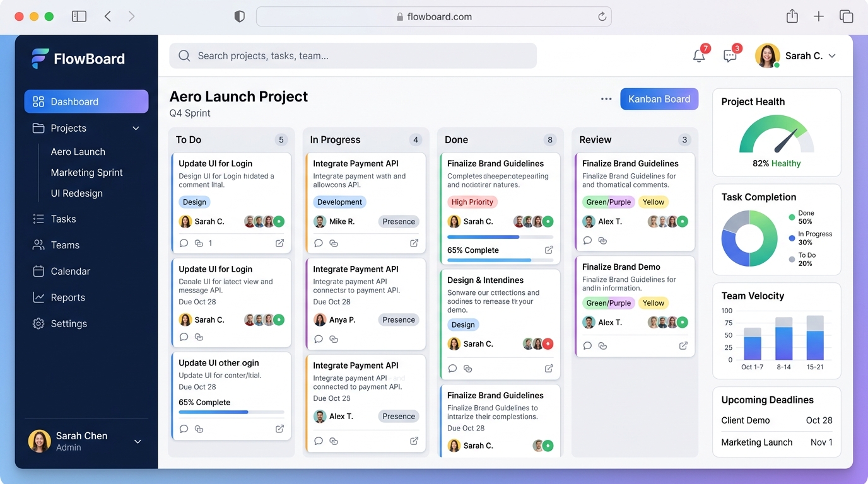The image size is (868, 484).
Task: Click the browser share icon in the toolbar
Action: [792, 16]
